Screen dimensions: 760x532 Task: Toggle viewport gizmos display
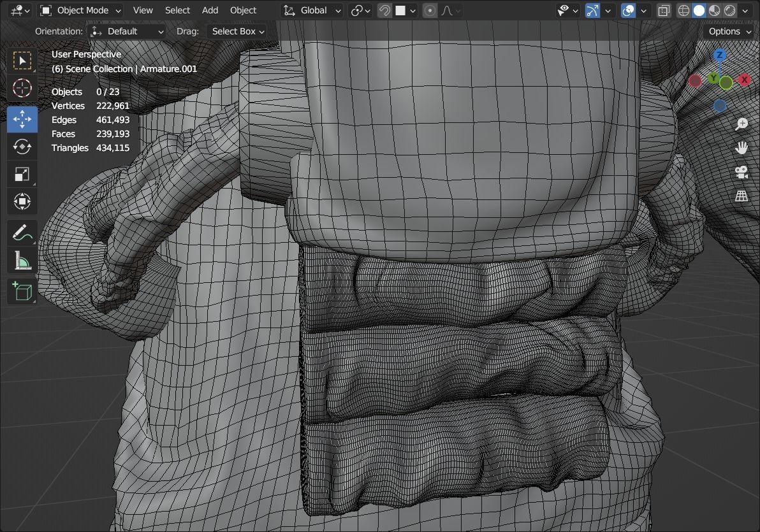point(592,10)
